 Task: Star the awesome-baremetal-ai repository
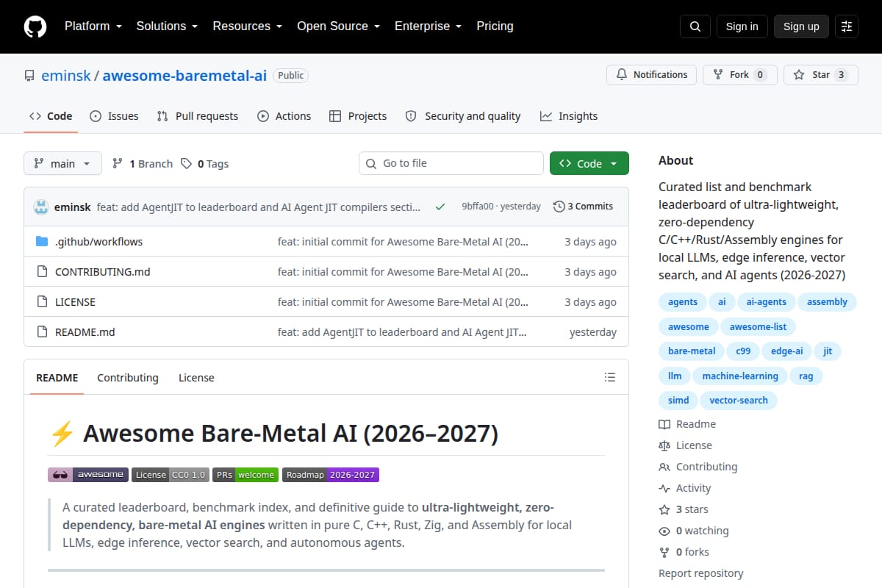pos(821,75)
